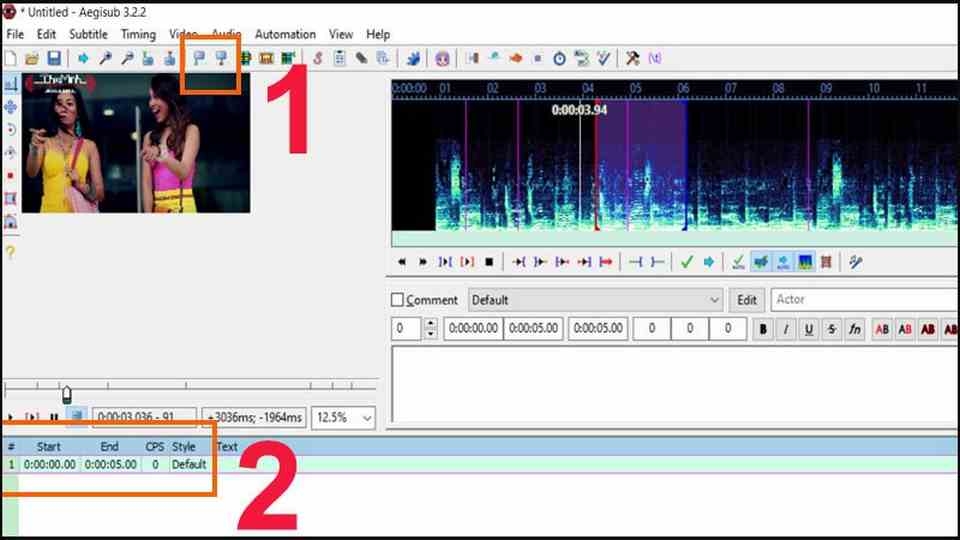
Task: Toggle karaoke mode red grid icon
Action: pos(827,262)
